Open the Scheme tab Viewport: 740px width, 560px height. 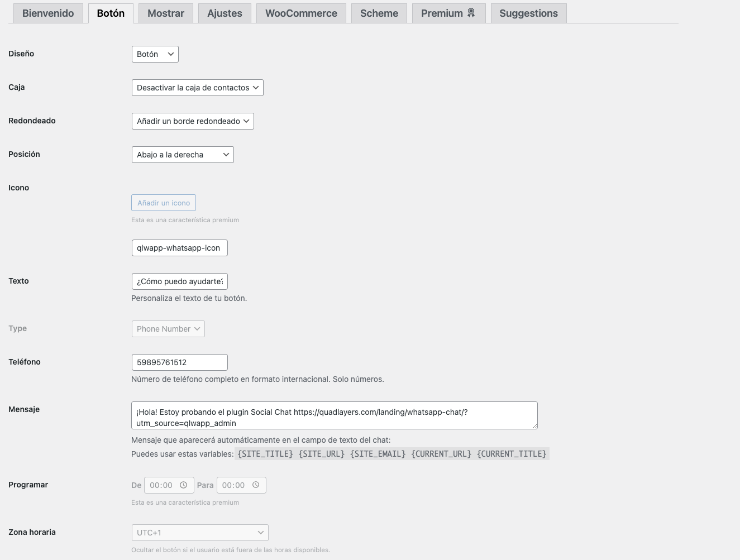379,13
